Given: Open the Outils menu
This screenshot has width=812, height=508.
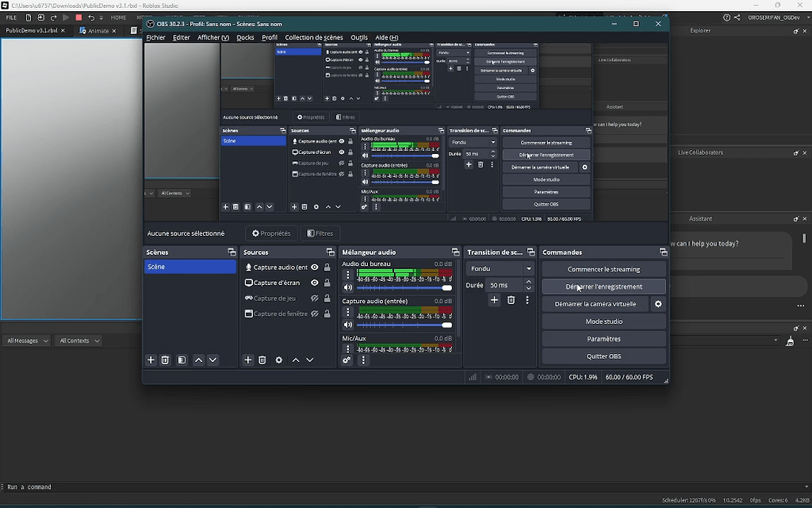Looking at the screenshot, I should click(x=359, y=37).
